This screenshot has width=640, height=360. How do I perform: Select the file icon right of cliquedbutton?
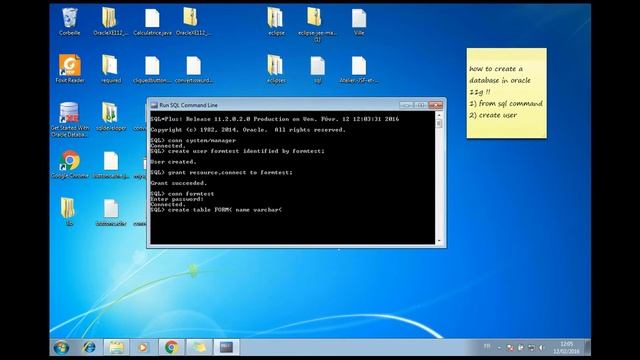pos(194,69)
